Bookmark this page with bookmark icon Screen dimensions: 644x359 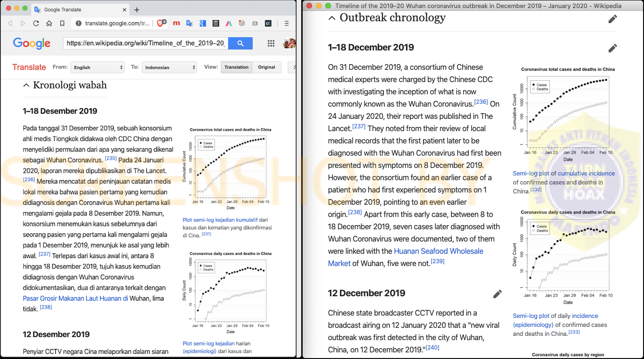(x=62, y=23)
